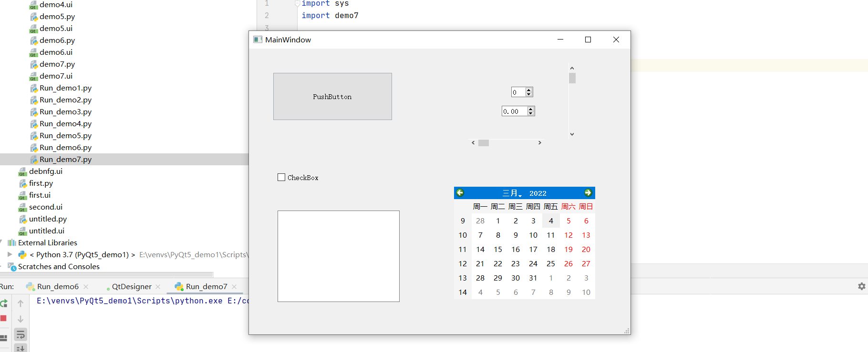Click inside the integer spin box field
Screen dimensions: 868x352
(518, 92)
